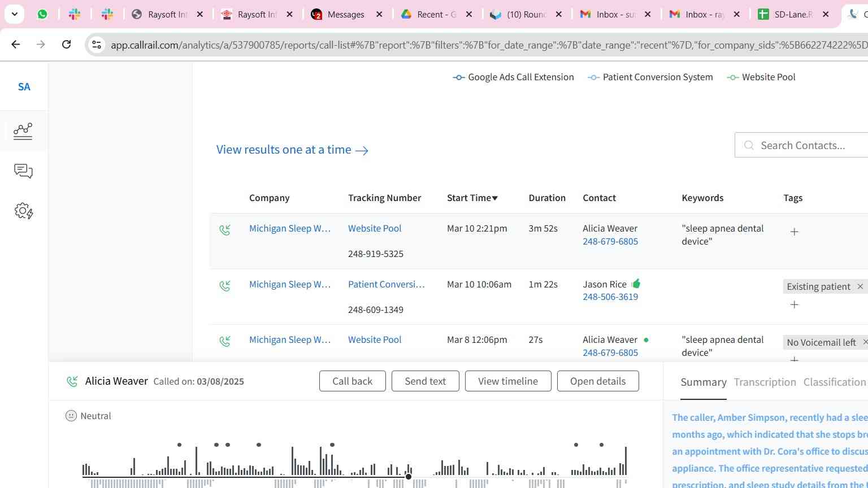Select the Summary tab
Viewport: 868px width, 488px height.
[704, 382]
